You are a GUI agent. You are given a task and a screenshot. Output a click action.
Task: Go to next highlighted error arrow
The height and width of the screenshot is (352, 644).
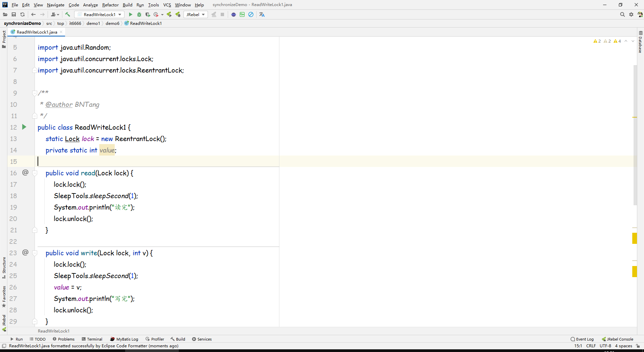click(x=633, y=41)
